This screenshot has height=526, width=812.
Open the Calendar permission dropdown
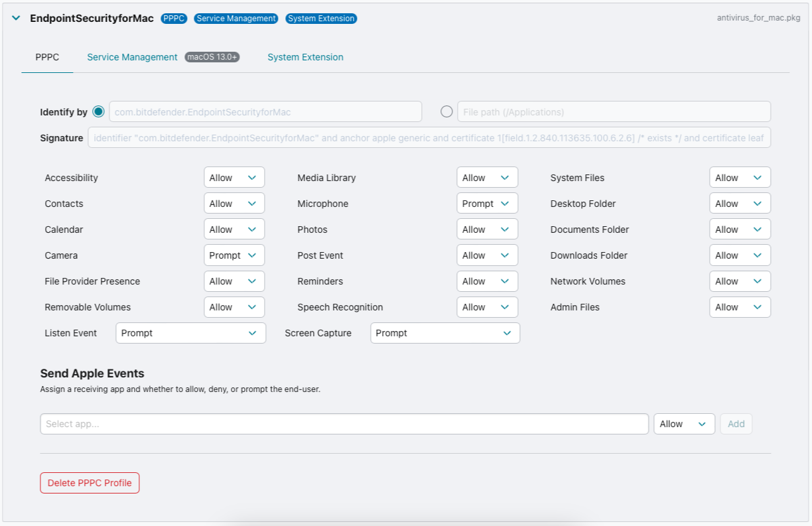click(234, 230)
